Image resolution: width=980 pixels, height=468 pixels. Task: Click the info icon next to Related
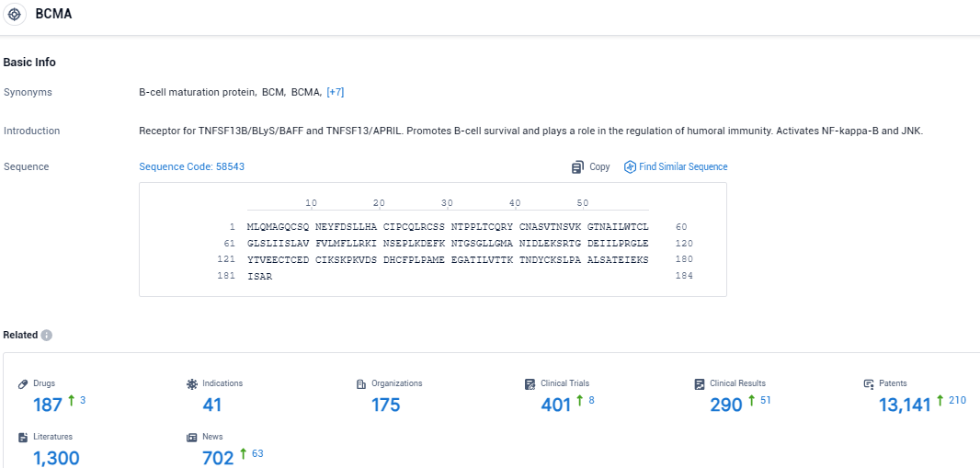coord(47,336)
